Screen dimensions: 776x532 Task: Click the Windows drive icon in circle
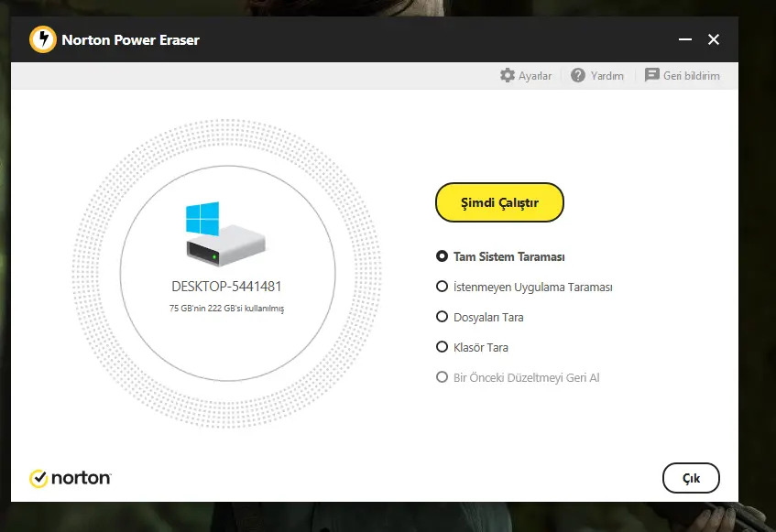(225, 233)
